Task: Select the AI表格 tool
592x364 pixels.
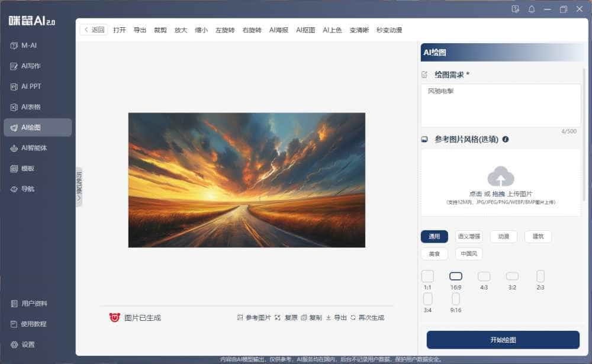Action: click(x=26, y=107)
